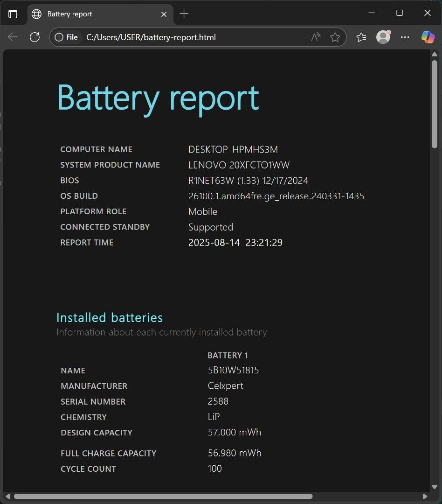View site information File icon
442x504 pixels.
[66, 37]
